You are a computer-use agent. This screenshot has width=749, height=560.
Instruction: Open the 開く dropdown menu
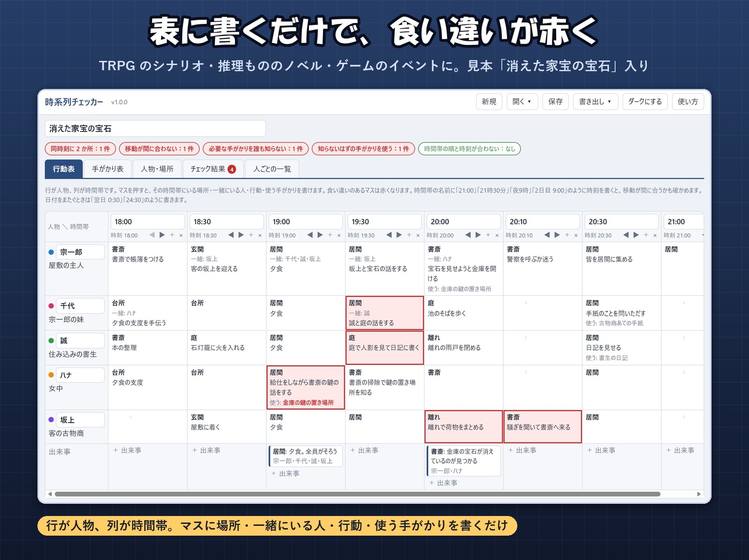[522, 102]
